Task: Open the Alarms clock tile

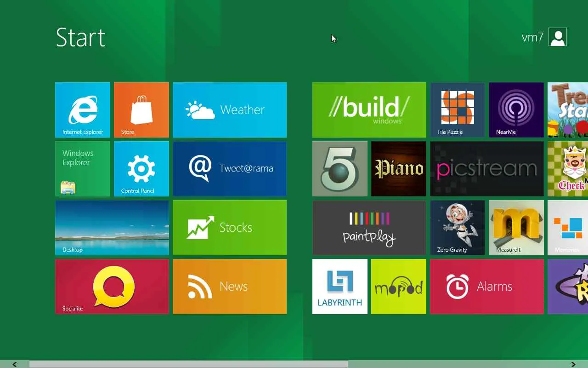Action: [x=487, y=287]
